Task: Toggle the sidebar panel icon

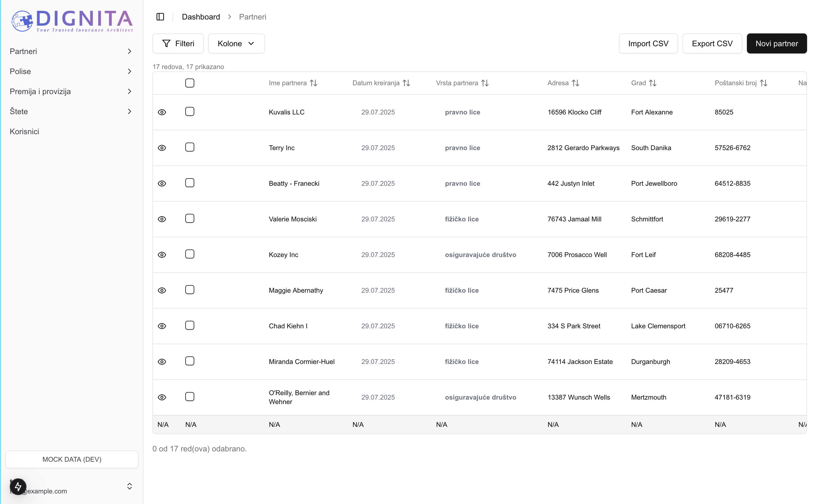Action: [160, 17]
